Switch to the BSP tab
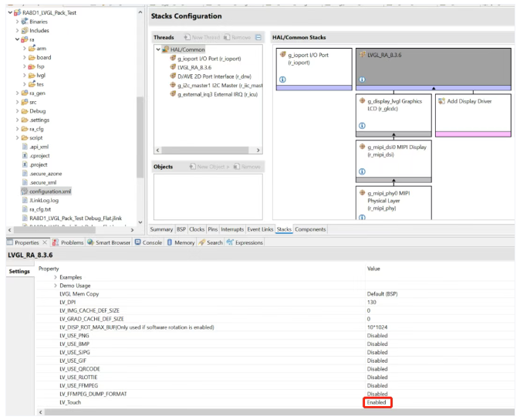 pyautogui.click(x=181, y=229)
